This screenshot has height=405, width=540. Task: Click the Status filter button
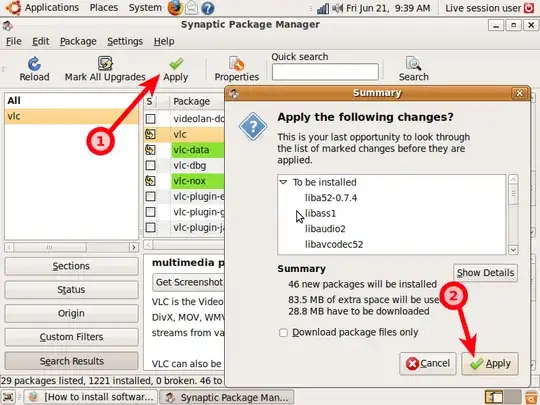pos(71,290)
